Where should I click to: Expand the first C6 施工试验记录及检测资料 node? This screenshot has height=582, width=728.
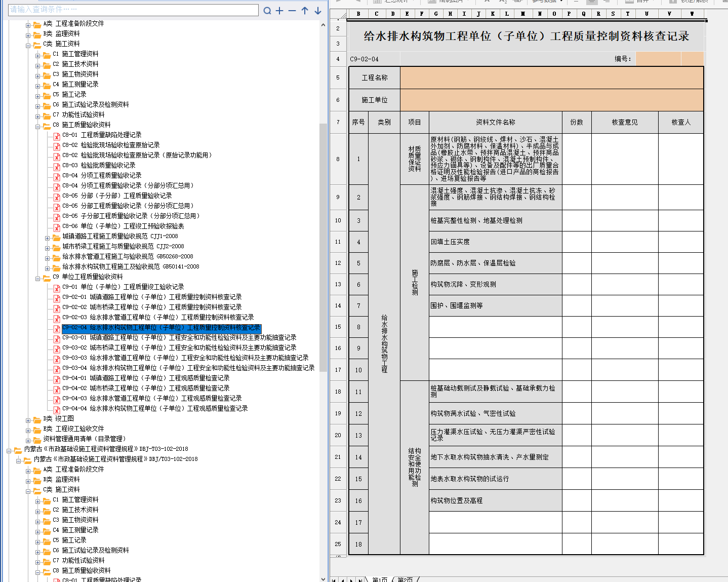[x=38, y=106]
